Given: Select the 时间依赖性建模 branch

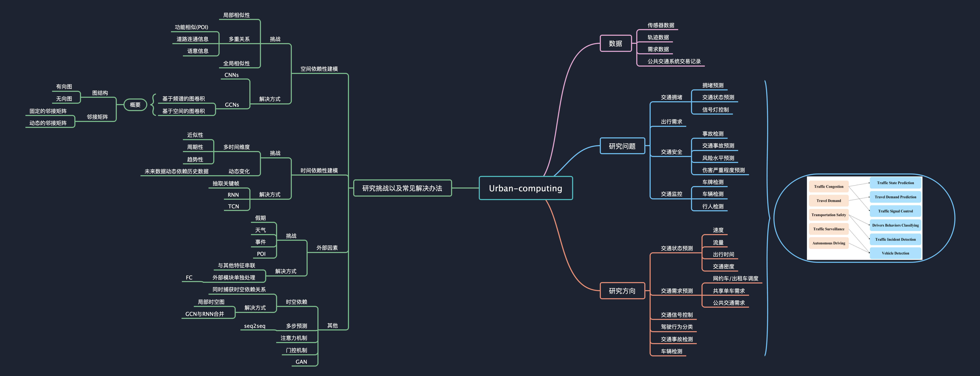Looking at the screenshot, I should pos(319,170).
